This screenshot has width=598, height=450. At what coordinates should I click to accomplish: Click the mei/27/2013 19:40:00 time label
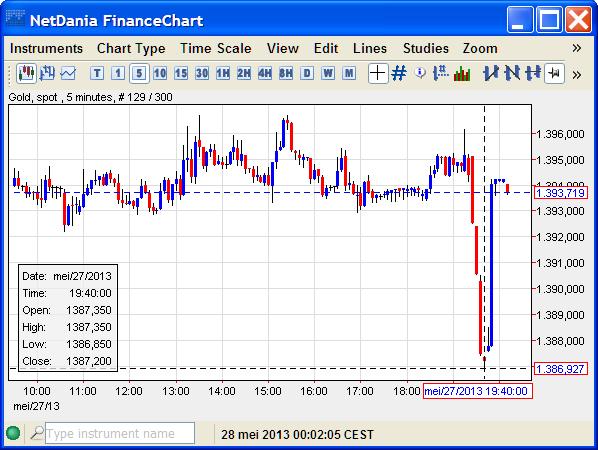(477, 391)
